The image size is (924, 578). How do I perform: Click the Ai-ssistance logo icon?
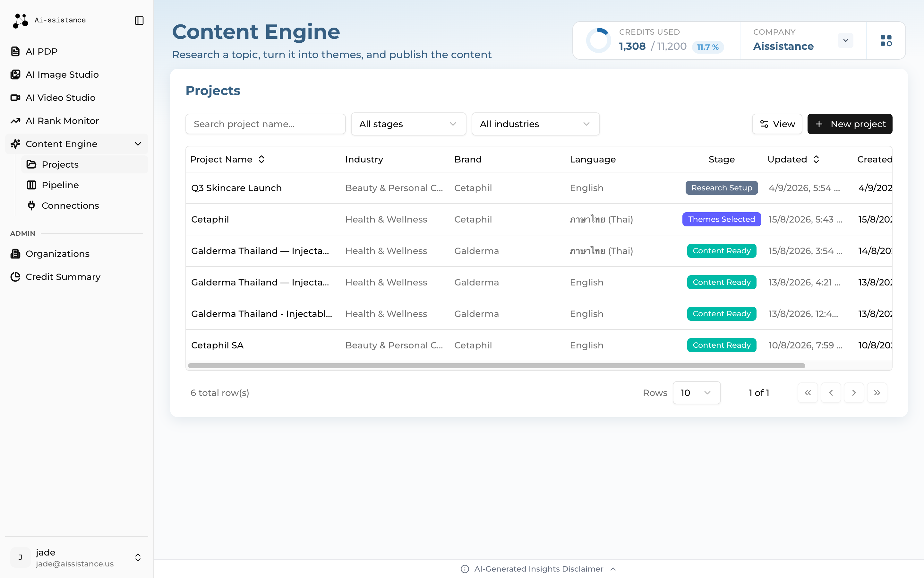tap(20, 21)
